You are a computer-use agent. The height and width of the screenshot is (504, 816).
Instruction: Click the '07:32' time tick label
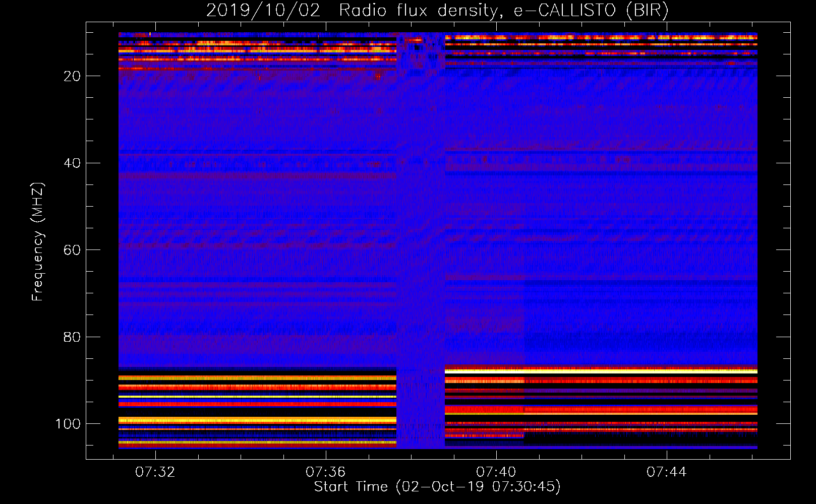[x=155, y=472]
